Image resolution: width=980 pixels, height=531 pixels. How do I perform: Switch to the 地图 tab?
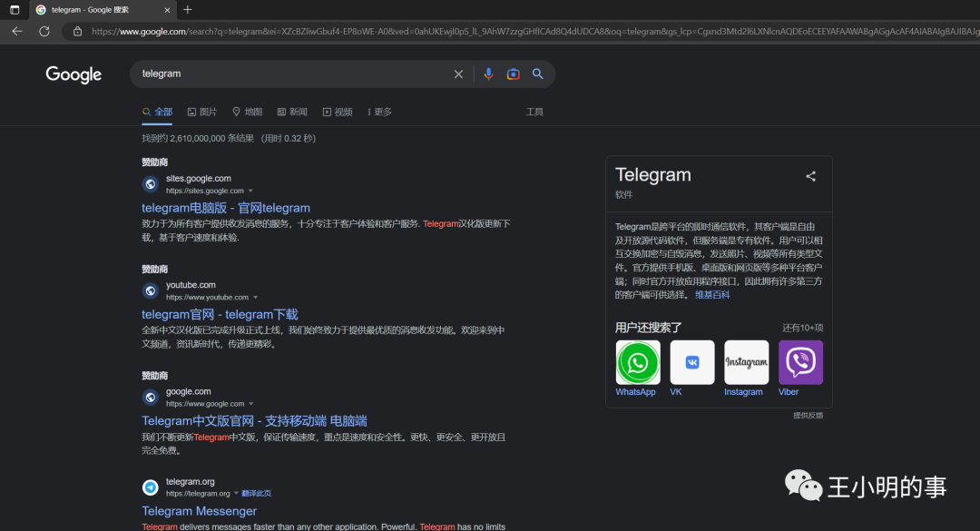[x=247, y=112]
